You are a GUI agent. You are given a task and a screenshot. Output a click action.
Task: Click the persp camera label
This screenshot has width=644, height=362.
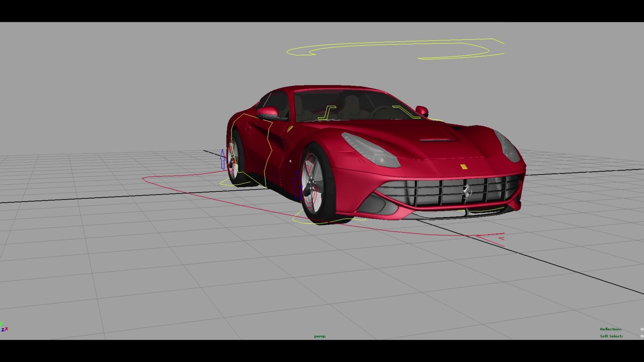point(319,336)
